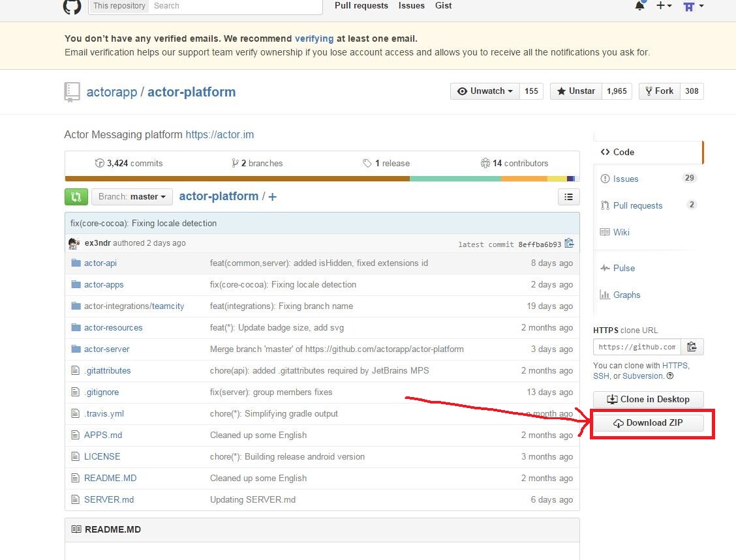Open the actorapp owner link
The width and height of the screenshot is (736, 560).
click(x=112, y=92)
